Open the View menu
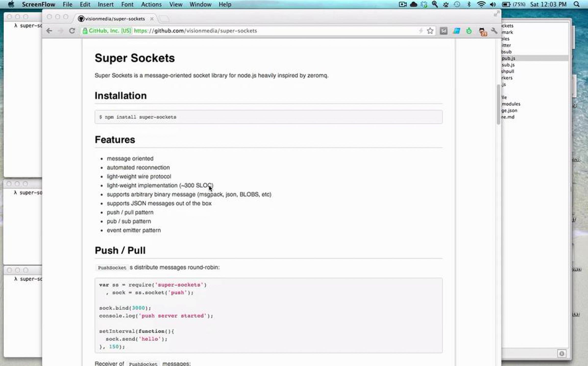Screen dimensions: 588x366 176,4
